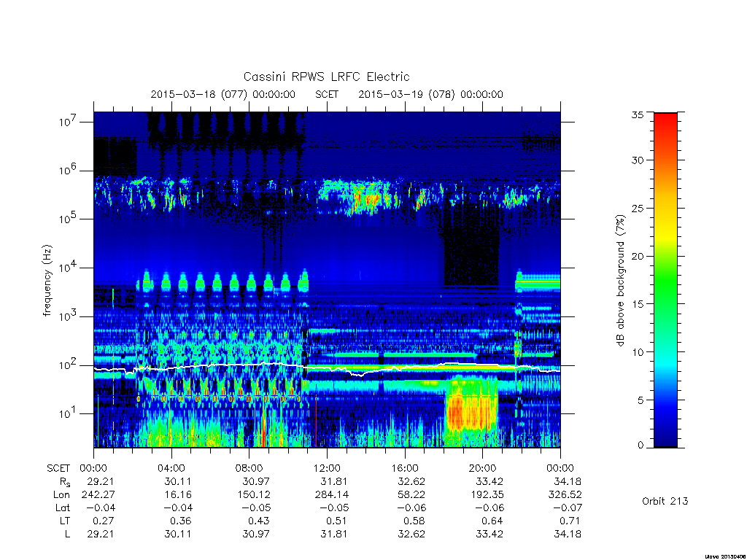Click the Lon value "16.16"
Image resolution: width=747 pixels, height=560 pixels.
pyautogui.click(x=178, y=495)
